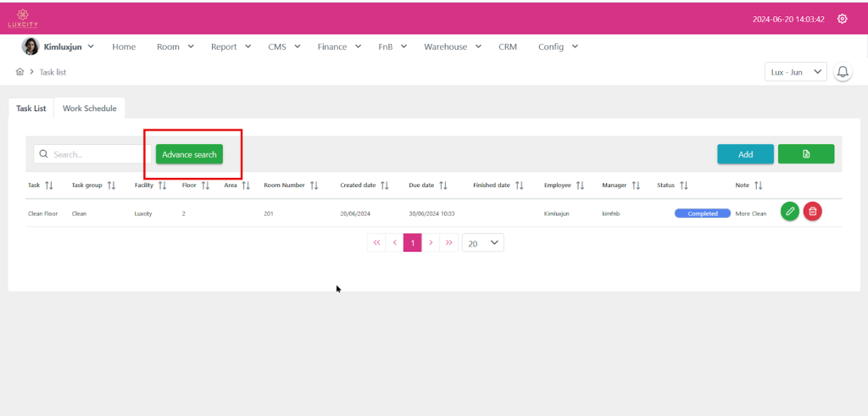Click the green export file icon button
Screen dimensions: 868x416
[x=806, y=154]
